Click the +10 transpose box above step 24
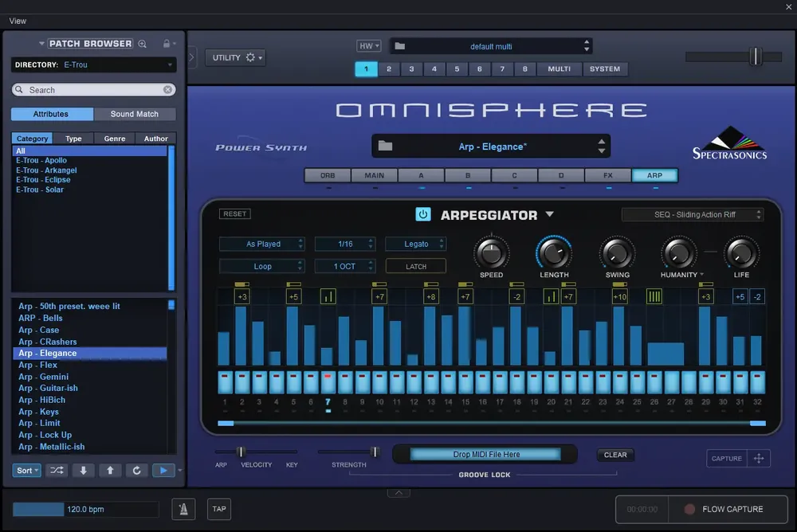The image size is (797, 532). click(x=619, y=296)
